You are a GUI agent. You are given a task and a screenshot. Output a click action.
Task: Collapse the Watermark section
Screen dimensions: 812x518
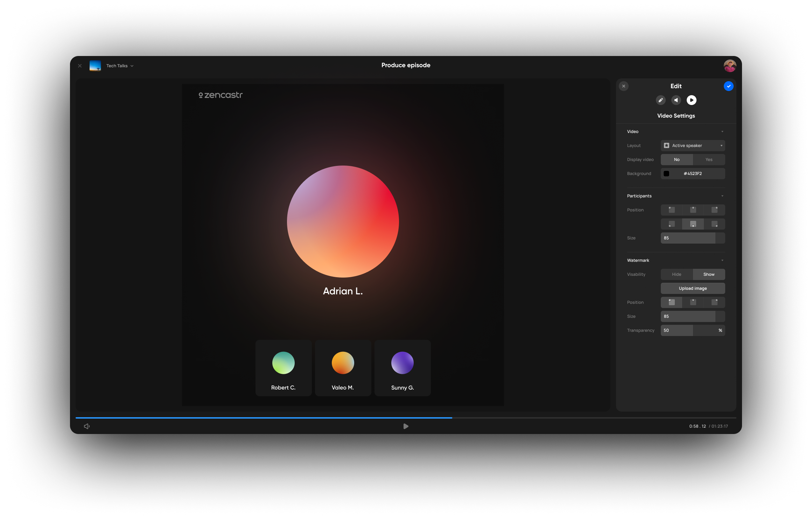pyautogui.click(x=722, y=260)
